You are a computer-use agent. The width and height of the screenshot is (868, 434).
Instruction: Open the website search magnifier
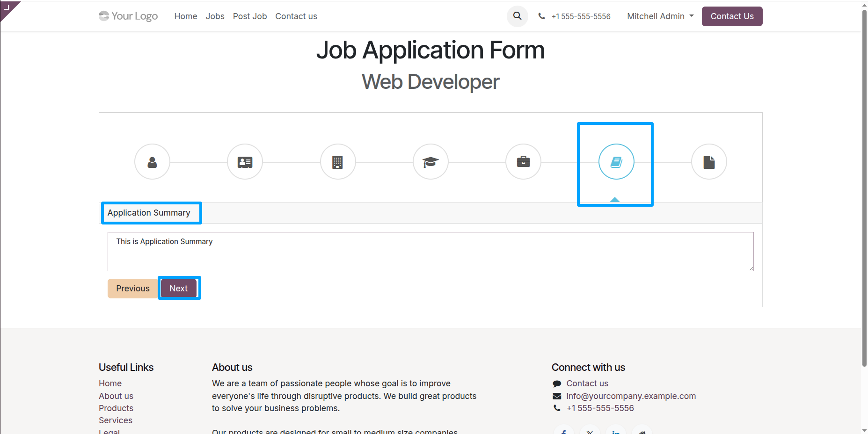(517, 16)
